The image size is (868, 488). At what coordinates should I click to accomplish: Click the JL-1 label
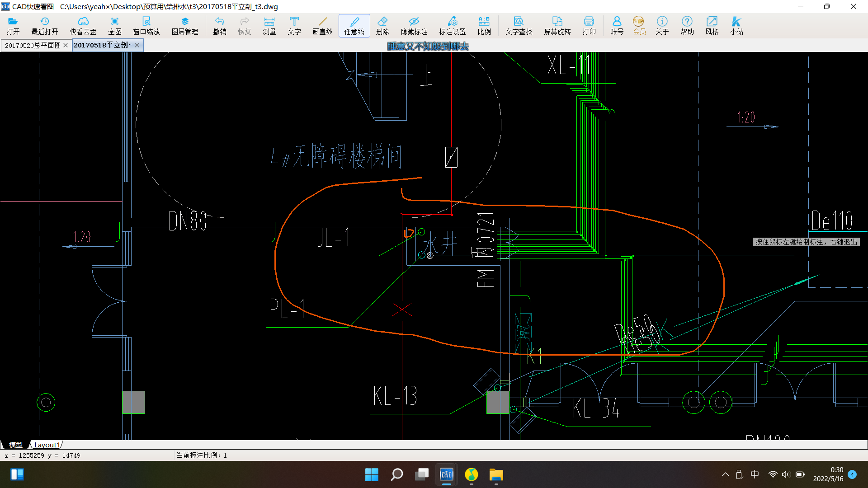click(x=334, y=237)
